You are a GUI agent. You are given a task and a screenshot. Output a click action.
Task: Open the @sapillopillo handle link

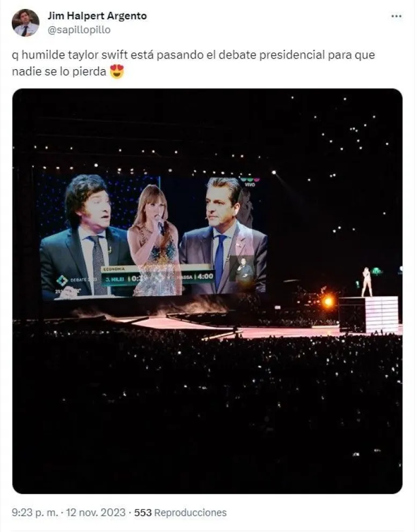click(x=79, y=30)
